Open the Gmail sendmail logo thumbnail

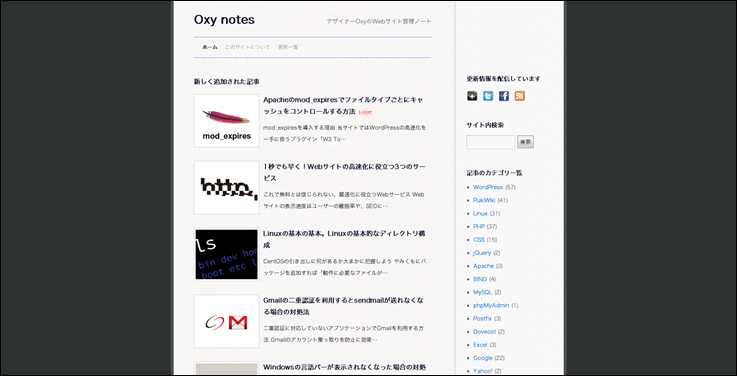click(227, 321)
